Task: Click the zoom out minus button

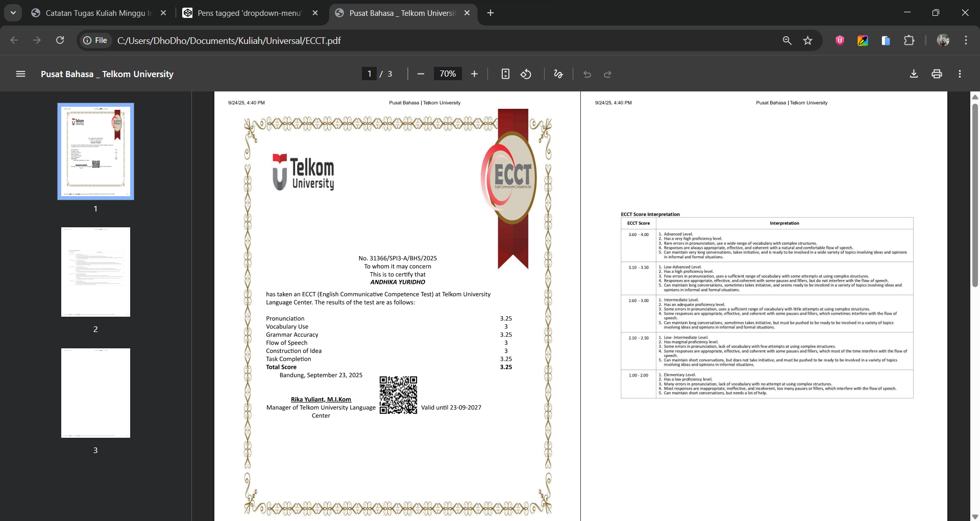Action: click(421, 74)
